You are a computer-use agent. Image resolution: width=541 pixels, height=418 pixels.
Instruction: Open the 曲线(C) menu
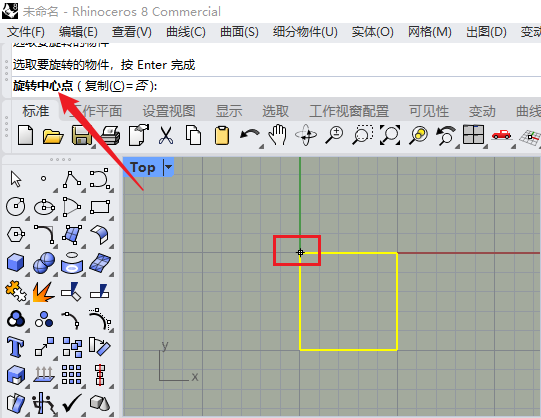(x=186, y=32)
